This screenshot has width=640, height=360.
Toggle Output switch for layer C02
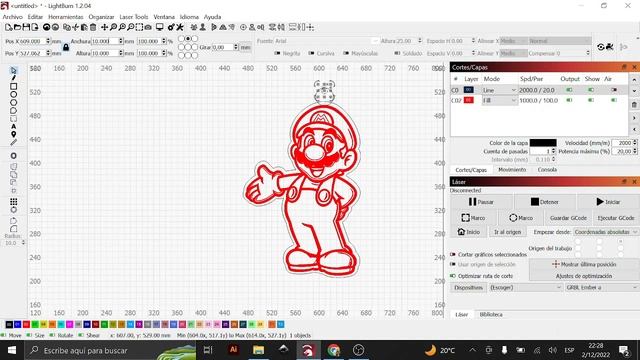point(569,100)
